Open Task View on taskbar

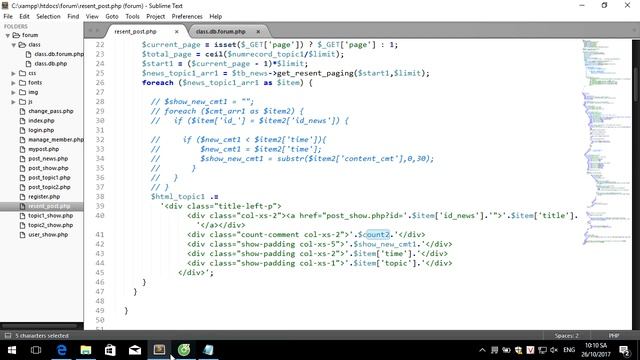pos(36,350)
